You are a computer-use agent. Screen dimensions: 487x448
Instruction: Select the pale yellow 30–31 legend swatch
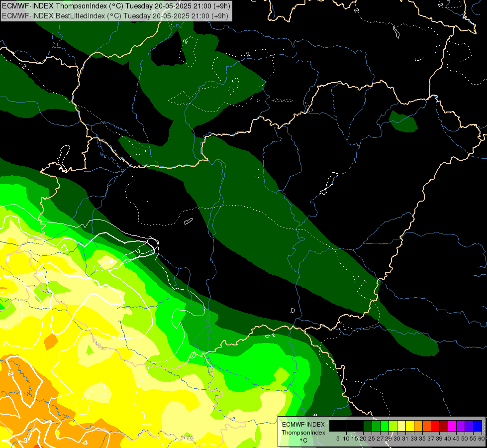[x=401, y=426]
